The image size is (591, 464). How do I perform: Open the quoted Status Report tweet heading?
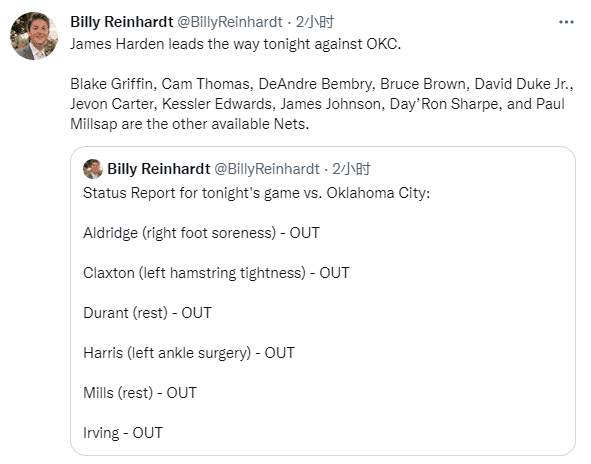point(256,193)
